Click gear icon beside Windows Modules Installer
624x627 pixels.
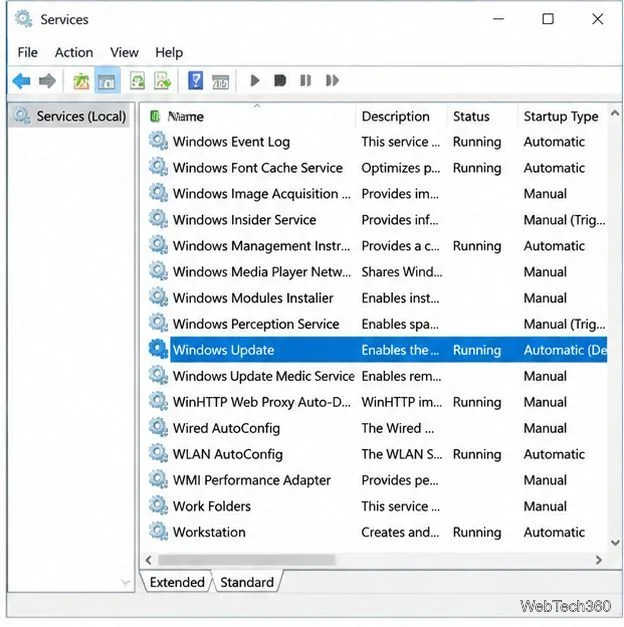[x=158, y=297]
